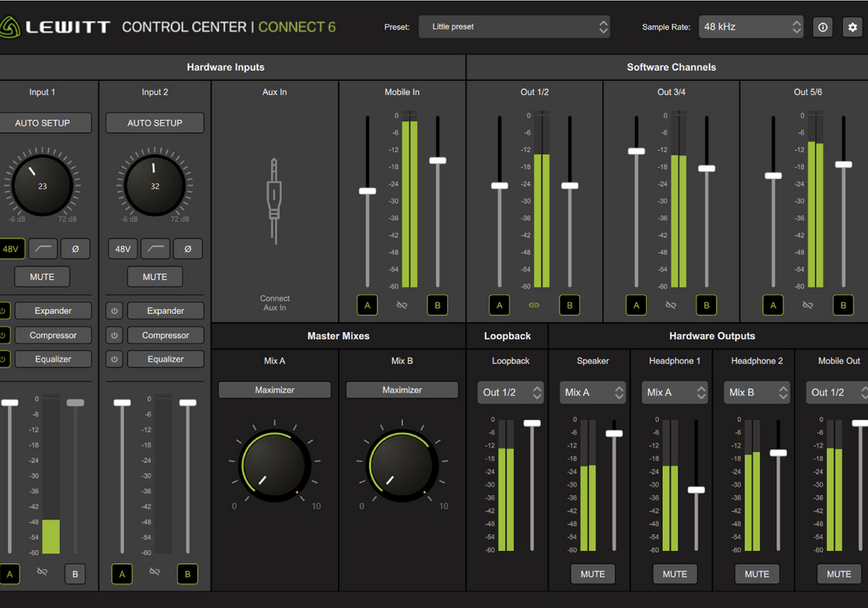Image resolution: width=868 pixels, height=608 pixels.
Task: Toggle Out 1/2 routing to Mix A
Action: click(499, 305)
